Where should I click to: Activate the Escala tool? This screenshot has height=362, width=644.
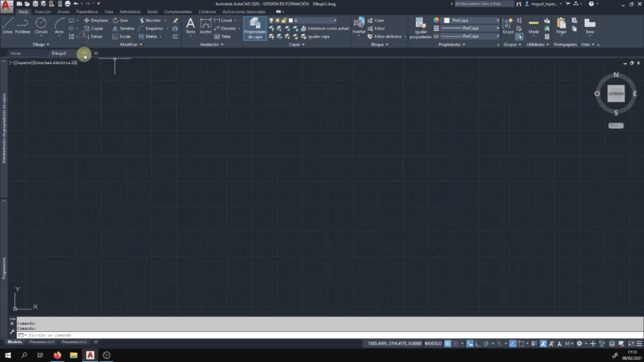tap(121, 36)
